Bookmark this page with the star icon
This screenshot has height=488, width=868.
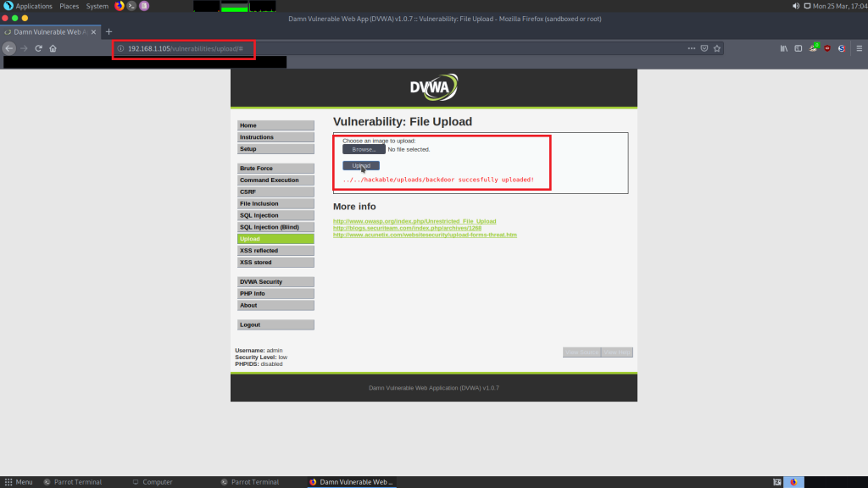pyautogui.click(x=717, y=48)
